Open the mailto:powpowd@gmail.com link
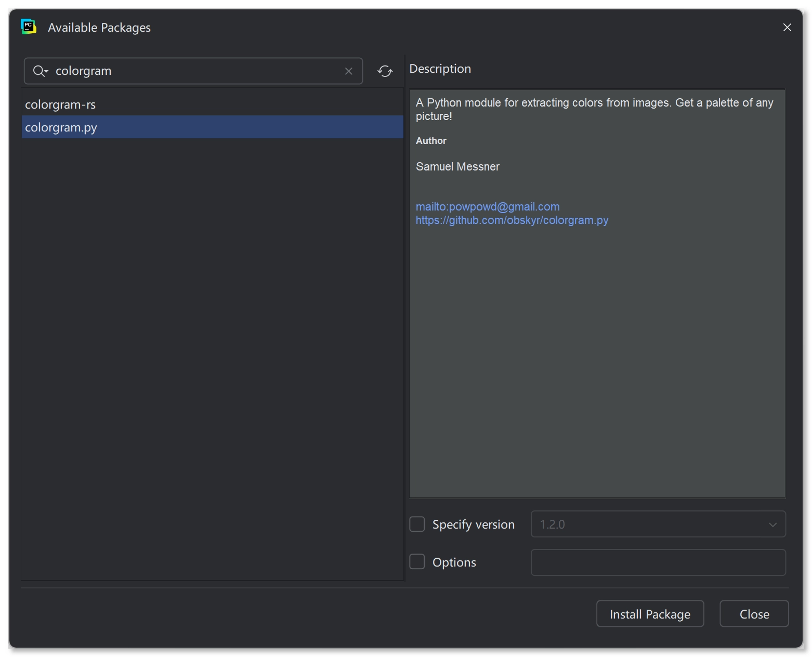 (x=488, y=207)
